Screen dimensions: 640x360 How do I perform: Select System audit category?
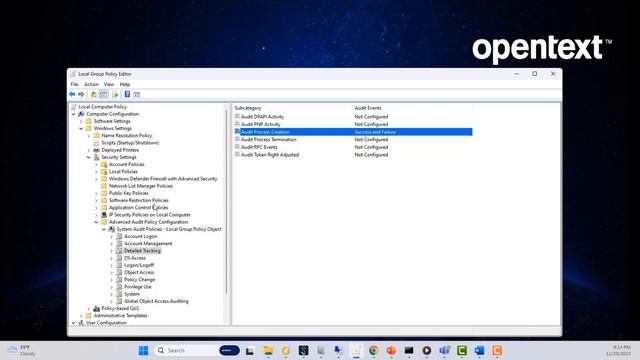coord(131,294)
